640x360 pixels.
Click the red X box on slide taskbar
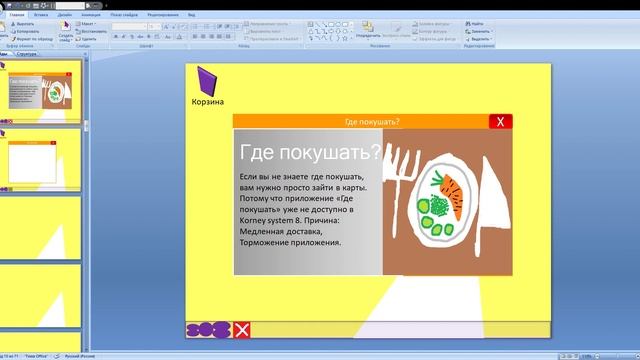[242, 330]
